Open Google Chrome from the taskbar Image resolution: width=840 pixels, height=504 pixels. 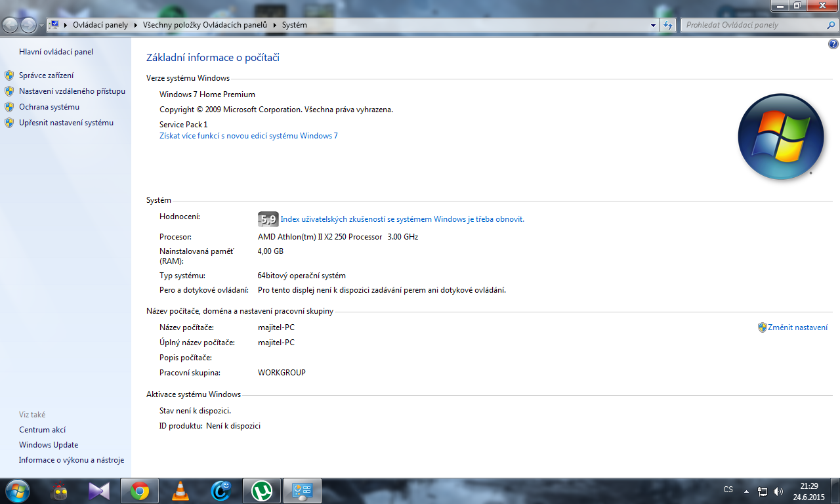click(139, 490)
